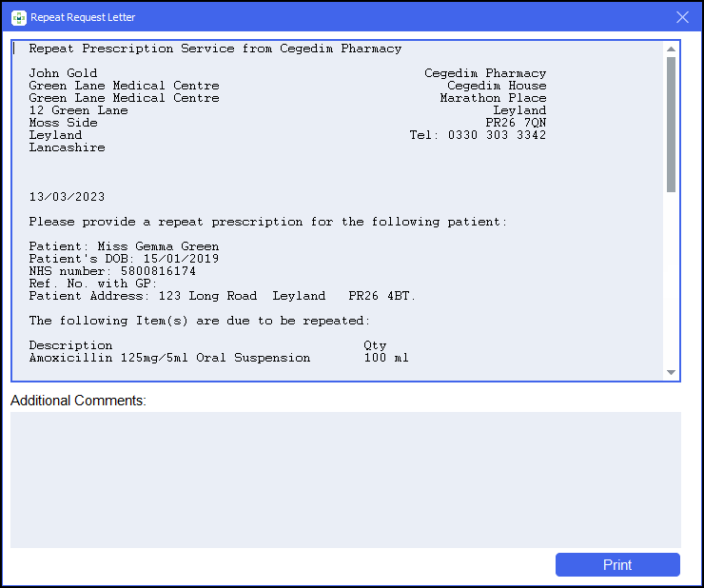The height and width of the screenshot is (588, 704).
Task: Click the 100 ml quantity value
Action: [x=386, y=358]
